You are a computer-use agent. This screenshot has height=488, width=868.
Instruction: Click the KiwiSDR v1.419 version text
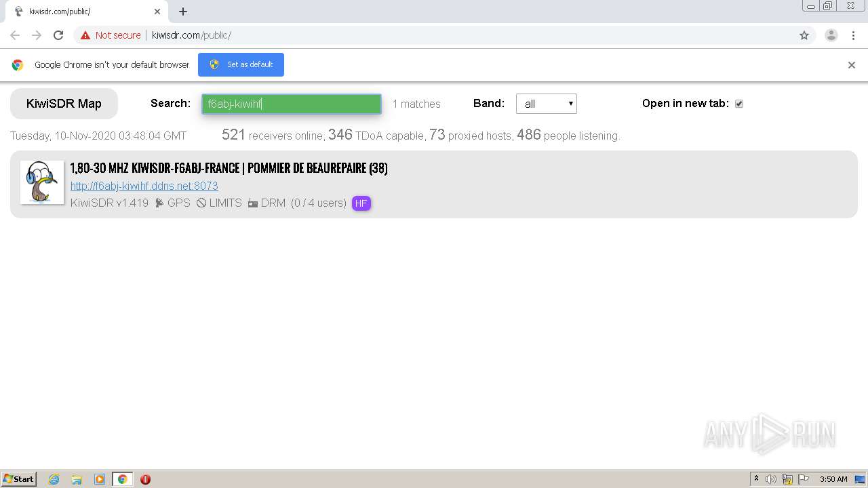point(109,203)
